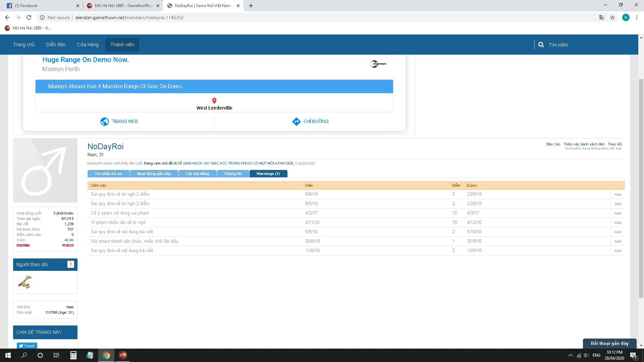The width and height of the screenshot is (644, 362).
Task: Click the Chỉ Đường directions icon
Action: [x=296, y=121]
